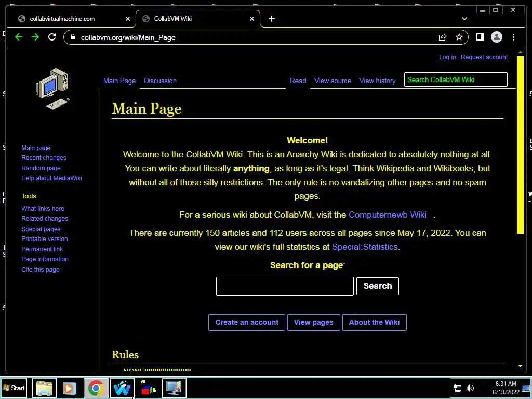Image resolution: width=532 pixels, height=399 pixels.
Task: Open the colored blocks taskbar icon
Action: [x=148, y=388]
